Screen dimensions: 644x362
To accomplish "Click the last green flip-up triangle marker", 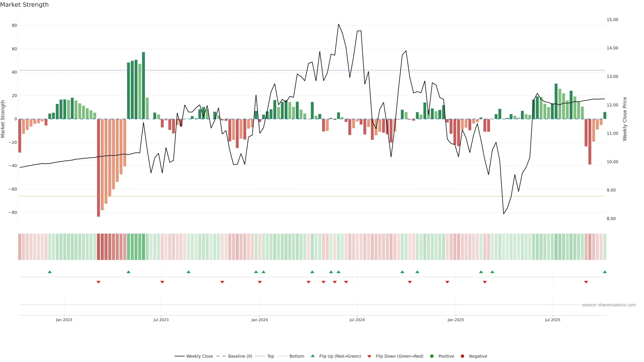I will click(604, 272).
